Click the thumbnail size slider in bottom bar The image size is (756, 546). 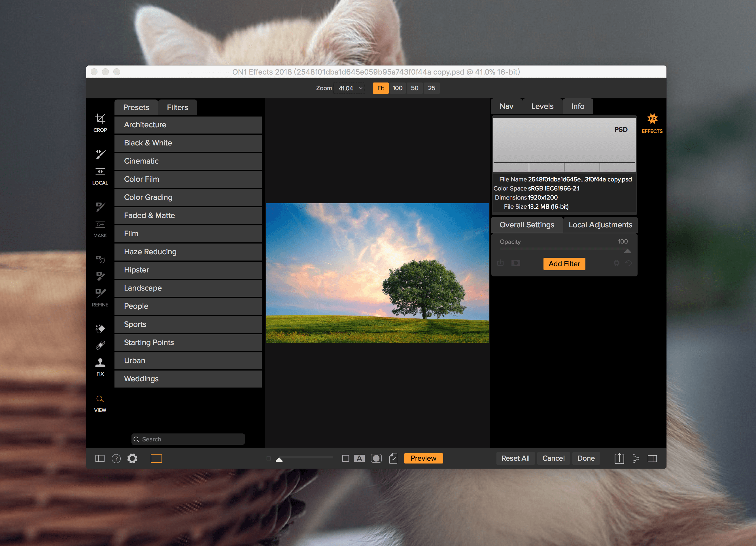(x=279, y=460)
